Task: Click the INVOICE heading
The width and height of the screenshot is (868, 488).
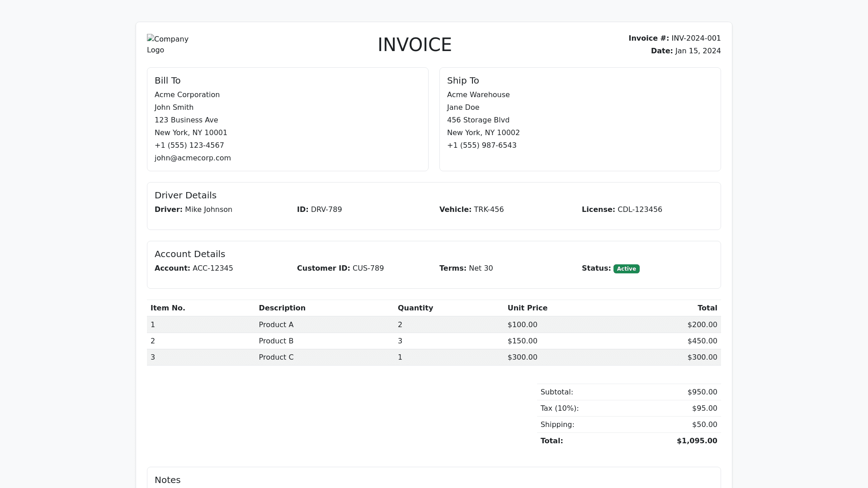Action: pos(414,45)
